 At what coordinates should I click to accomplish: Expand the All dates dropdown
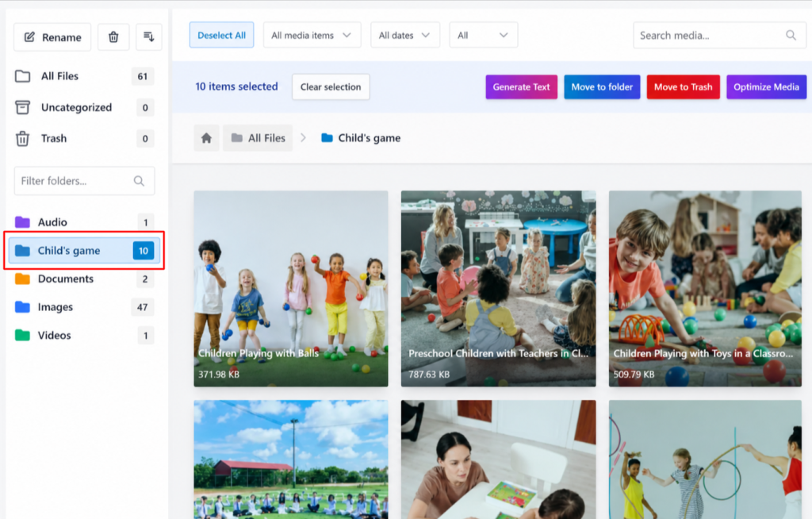(x=405, y=35)
